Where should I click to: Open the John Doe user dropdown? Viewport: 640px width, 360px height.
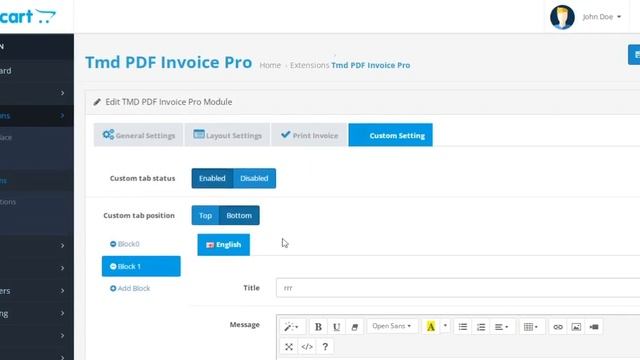[x=602, y=17]
